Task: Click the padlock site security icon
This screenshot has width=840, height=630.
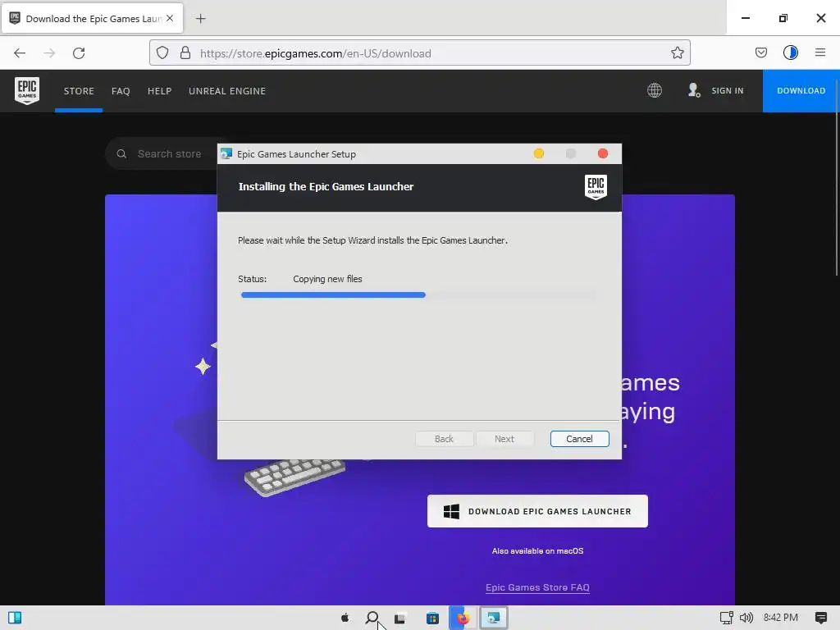Action: pos(185,52)
